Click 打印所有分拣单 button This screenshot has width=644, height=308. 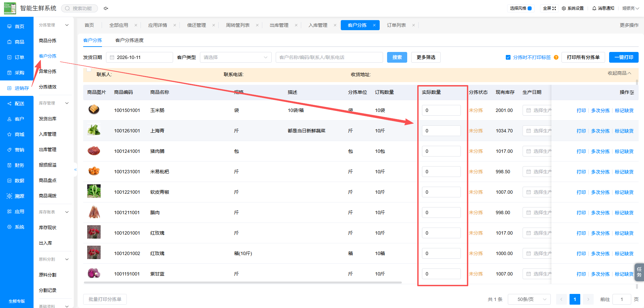pyautogui.click(x=583, y=57)
